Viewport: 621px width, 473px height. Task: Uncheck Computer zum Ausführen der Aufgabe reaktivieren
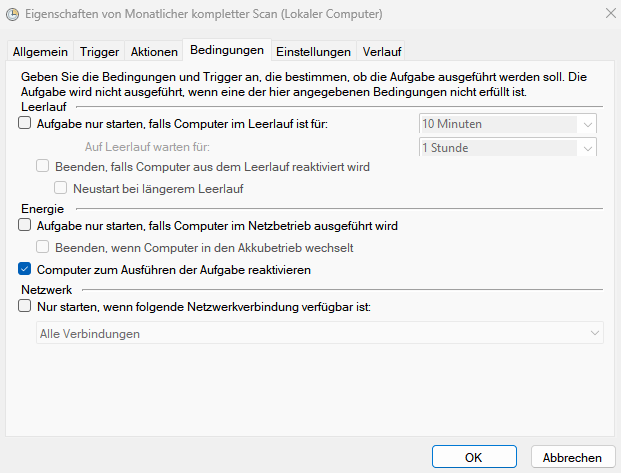(x=25, y=269)
